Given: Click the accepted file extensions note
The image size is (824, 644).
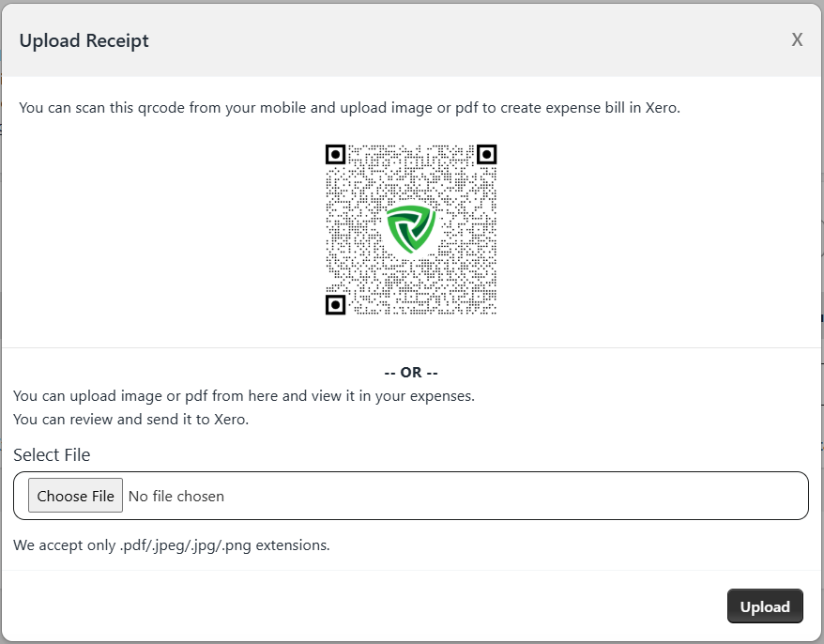Looking at the screenshot, I should click(172, 544).
